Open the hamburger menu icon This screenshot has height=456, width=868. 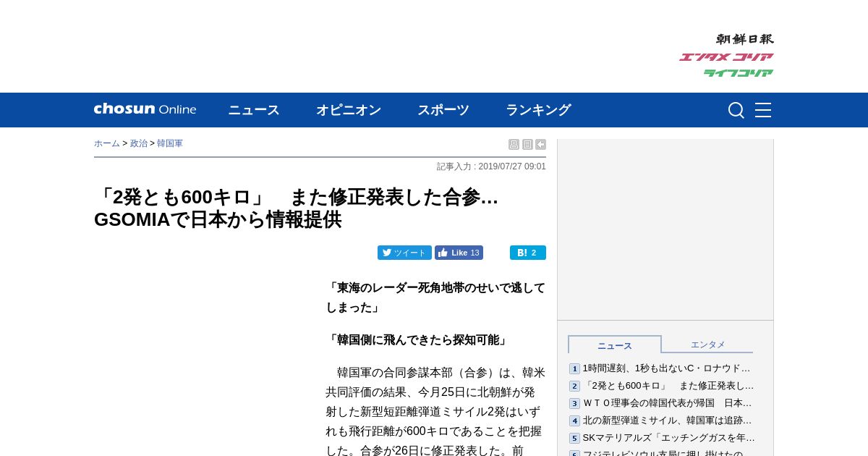pos(763,110)
